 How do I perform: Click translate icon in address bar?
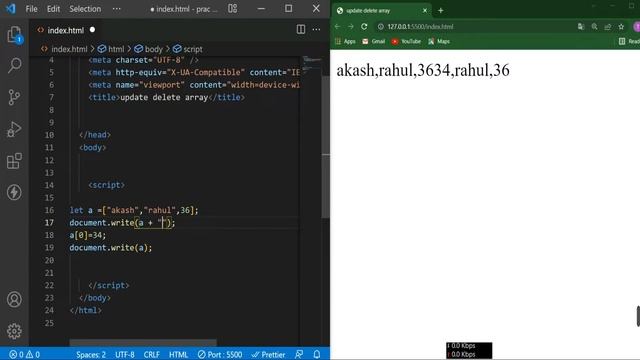[x=581, y=27]
